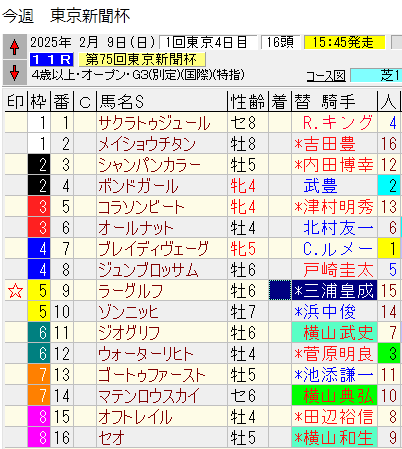
Task: Click jockey R.キング
Action: tap(337, 123)
